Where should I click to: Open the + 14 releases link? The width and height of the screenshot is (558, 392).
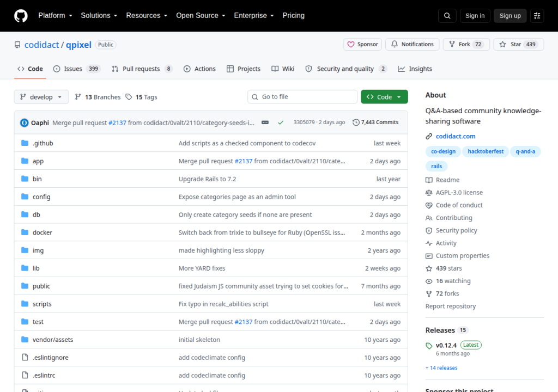click(441, 368)
